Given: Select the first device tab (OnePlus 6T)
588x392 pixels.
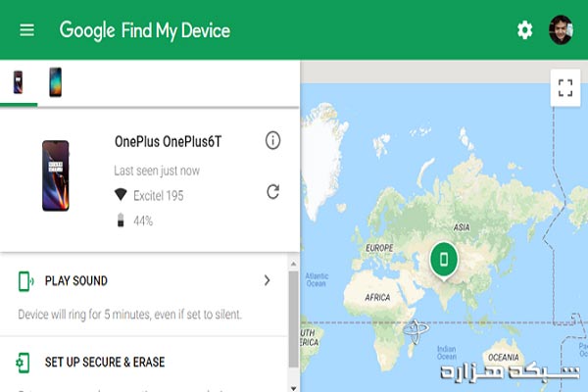Looking at the screenshot, I should point(18,82).
